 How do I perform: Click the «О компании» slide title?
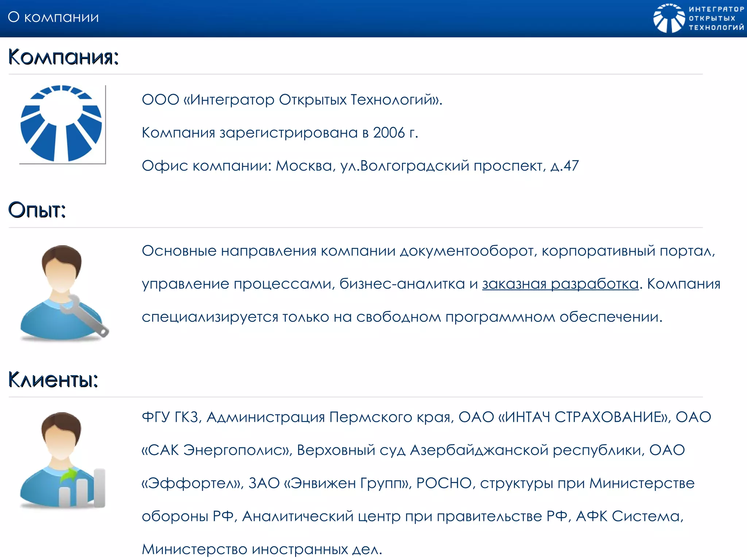53,17
